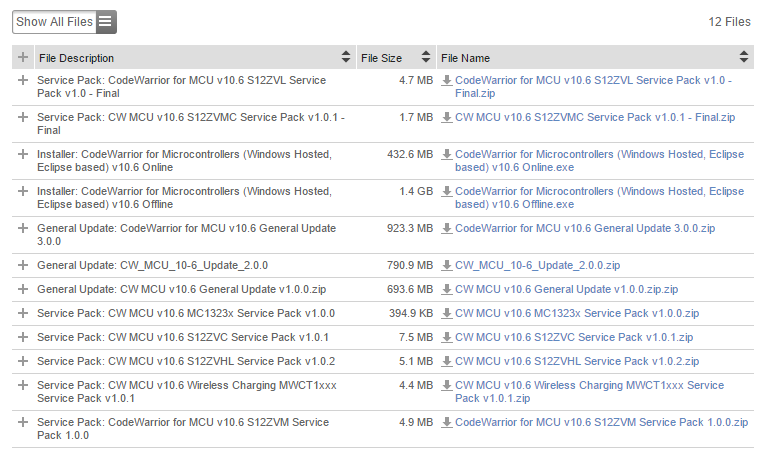Viewport: 774px width, 470px height.
Task: Expand the S12ZVHL Service Pack v1.0.2 row
Action: 23,361
